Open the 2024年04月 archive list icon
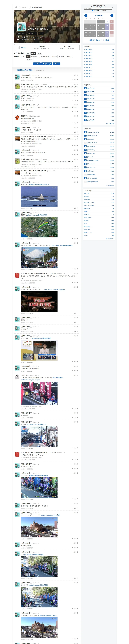Viewport: 129px width, 644px height. pyautogui.click(x=85, y=99)
